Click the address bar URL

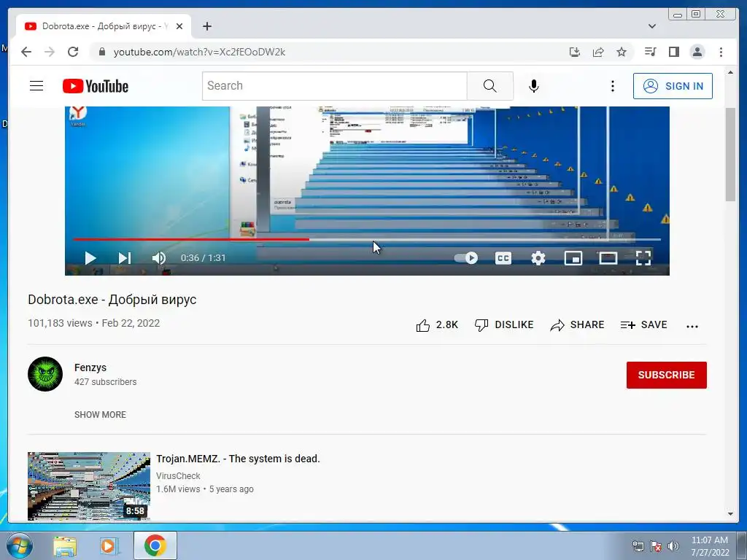[199, 52]
